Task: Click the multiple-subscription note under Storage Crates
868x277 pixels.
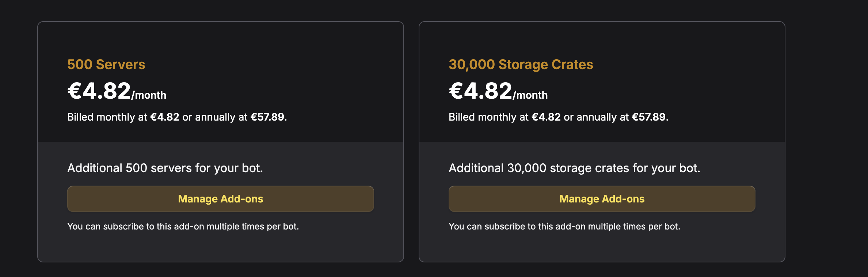Action: click(564, 227)
